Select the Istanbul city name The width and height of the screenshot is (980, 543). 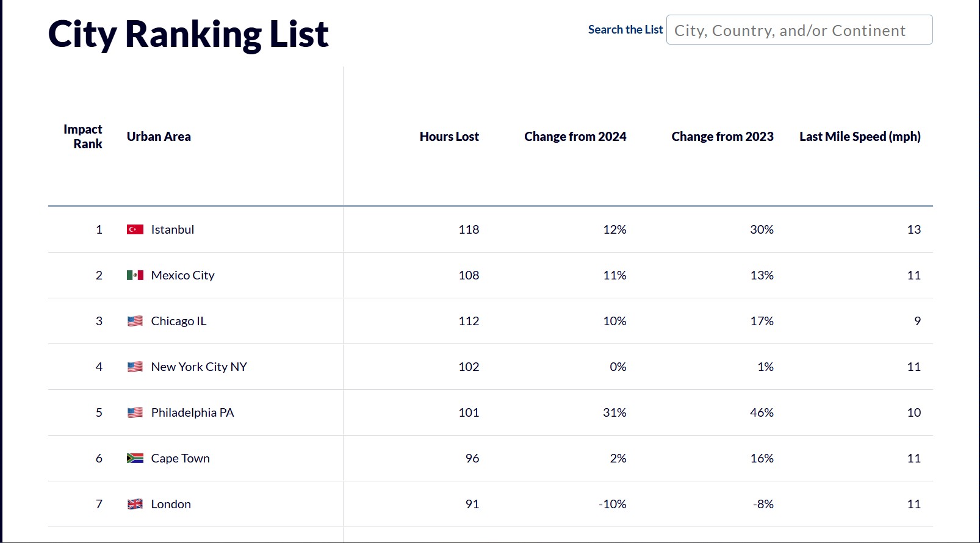pos(173,229)
